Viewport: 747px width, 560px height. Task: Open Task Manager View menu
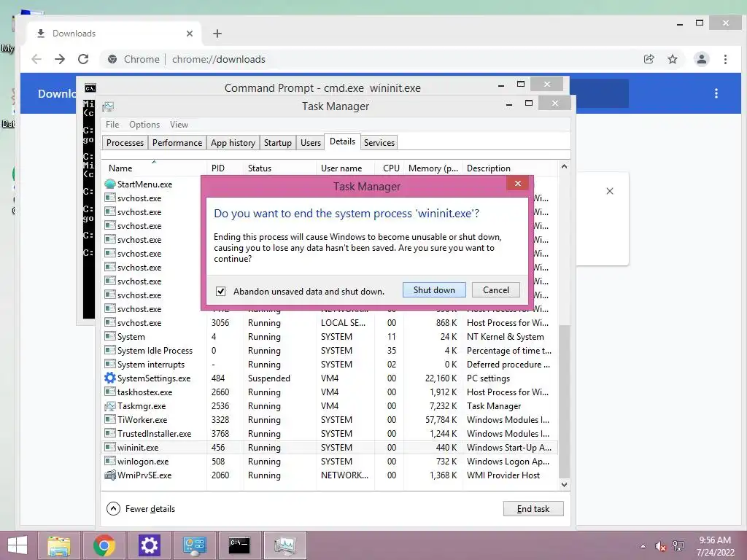pos(179,124)
